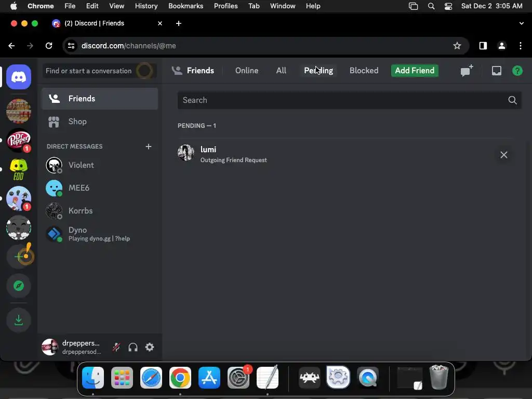Open lumi's pending request entry
The image size is (532, 399).
tap(345, 155)
